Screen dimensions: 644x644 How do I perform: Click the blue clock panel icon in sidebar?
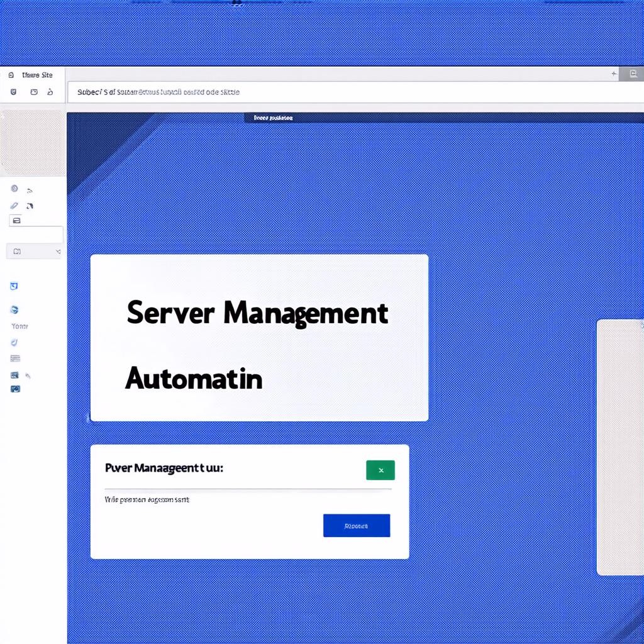(14, 286)
